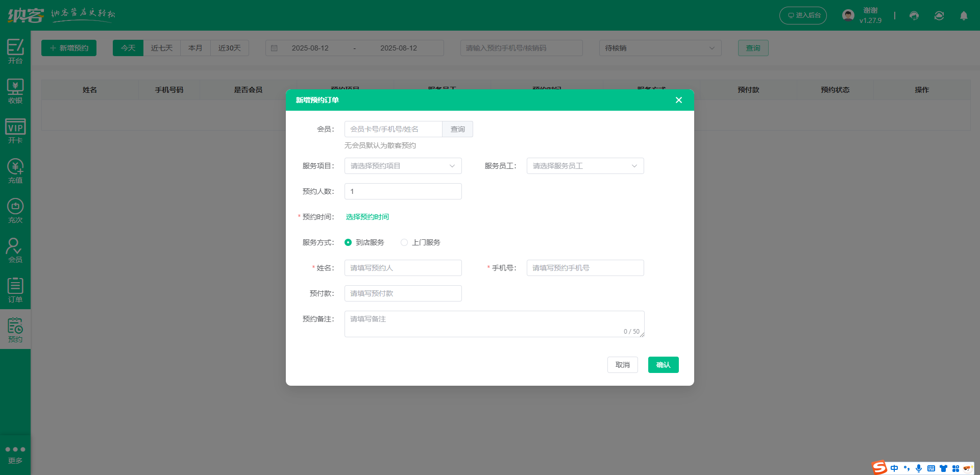Viewport: 980px width, 475px height.
Task: Select the 充值 recharge icon
Action: tap(15, 170)
